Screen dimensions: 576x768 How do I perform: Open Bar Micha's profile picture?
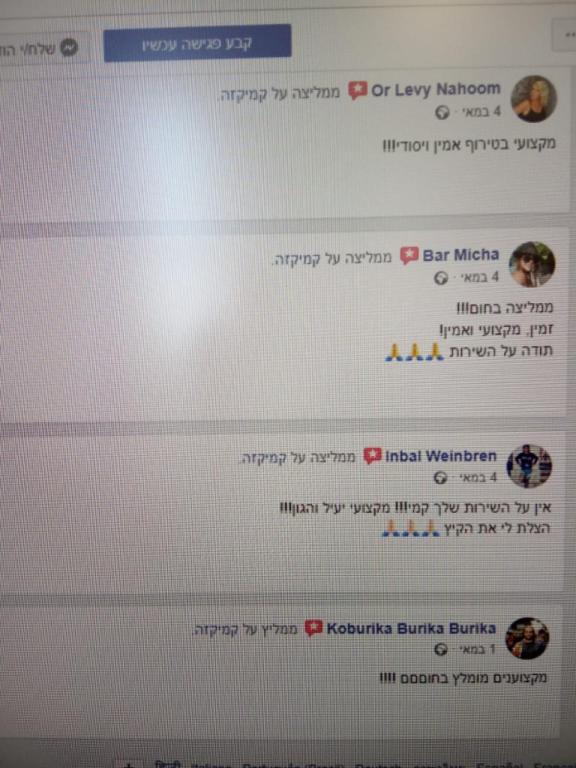532,264
